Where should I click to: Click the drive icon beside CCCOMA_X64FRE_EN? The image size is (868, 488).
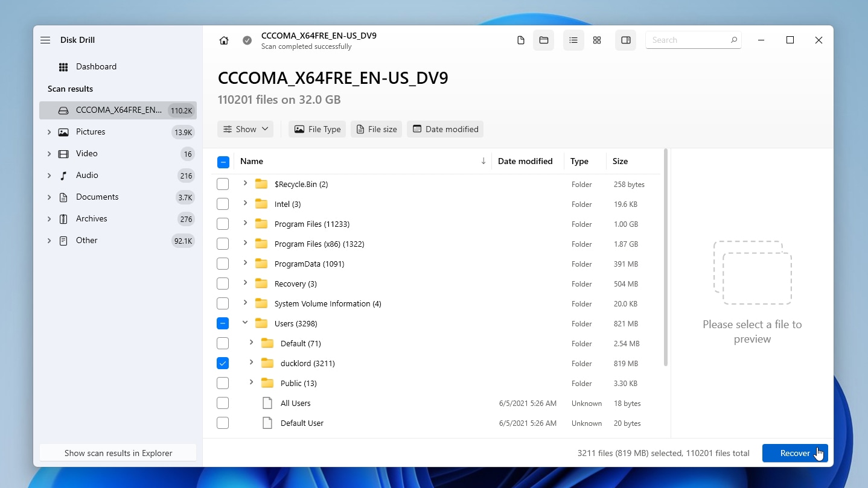63,110
